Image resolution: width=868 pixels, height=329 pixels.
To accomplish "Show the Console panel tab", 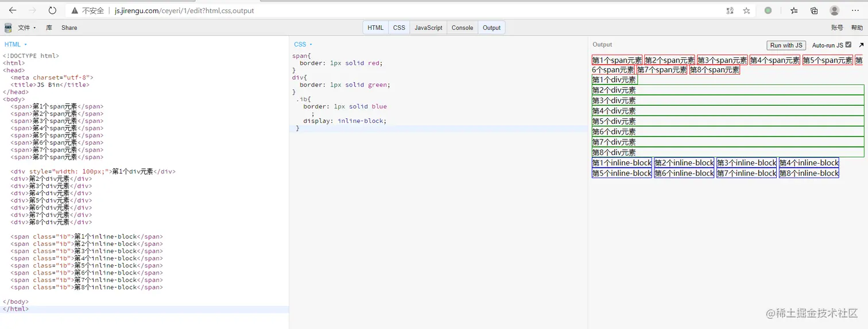I will 462,28.
